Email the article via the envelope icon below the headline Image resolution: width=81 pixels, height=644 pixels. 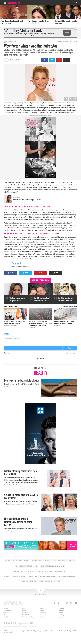point(66,60)
